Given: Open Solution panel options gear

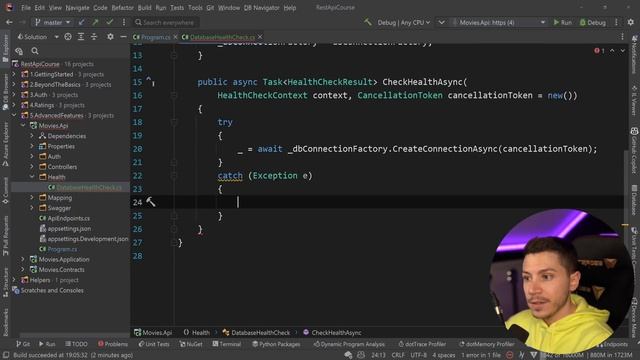Looking at the screenshot, I should click(110, 37).
